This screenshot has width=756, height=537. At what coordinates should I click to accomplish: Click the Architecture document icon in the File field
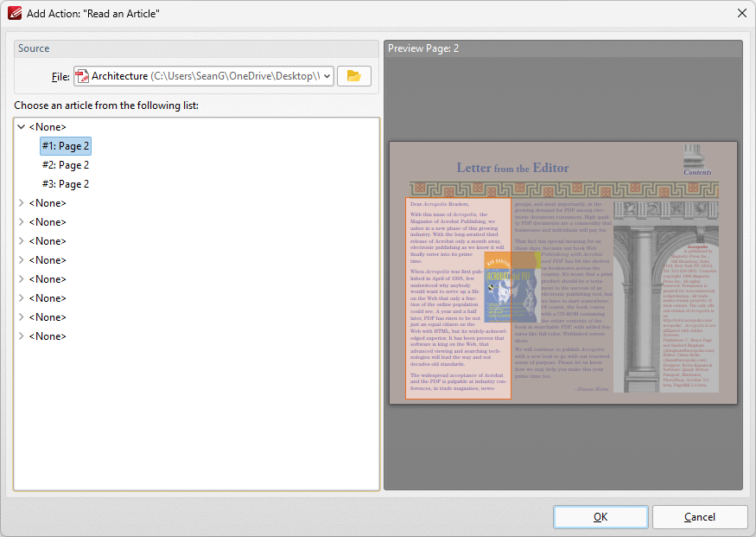[79, 76]
